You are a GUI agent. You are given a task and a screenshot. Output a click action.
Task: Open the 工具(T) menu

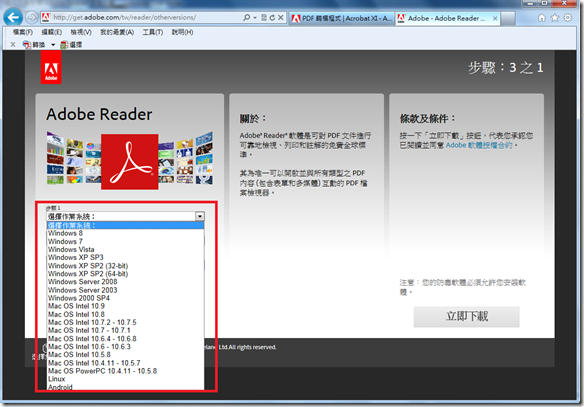coord(153,32)
